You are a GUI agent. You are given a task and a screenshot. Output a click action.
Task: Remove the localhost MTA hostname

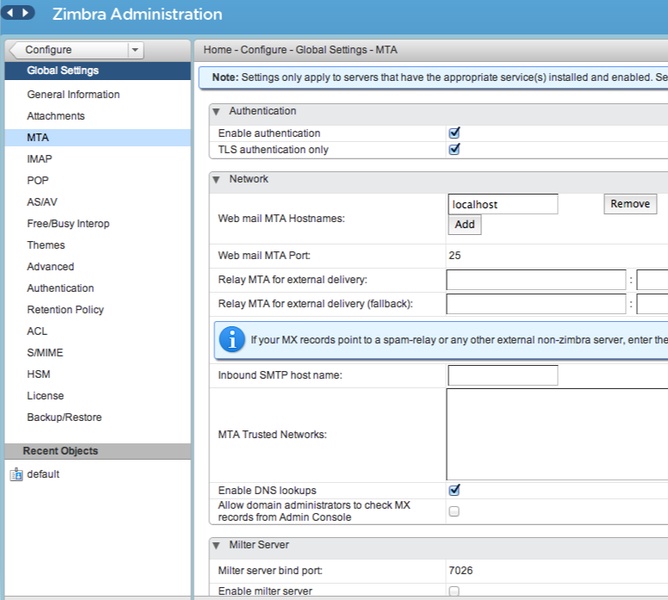[630, 204]
